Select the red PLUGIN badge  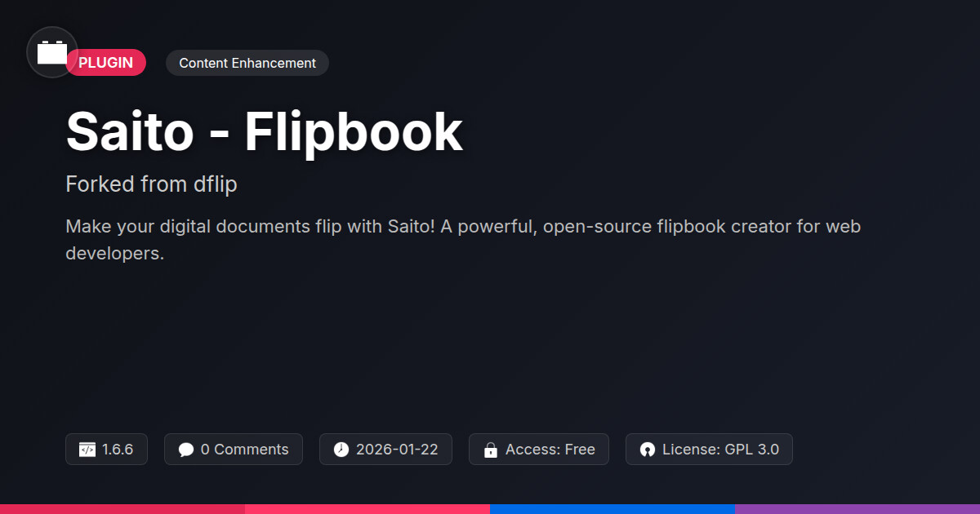(106, 63)
